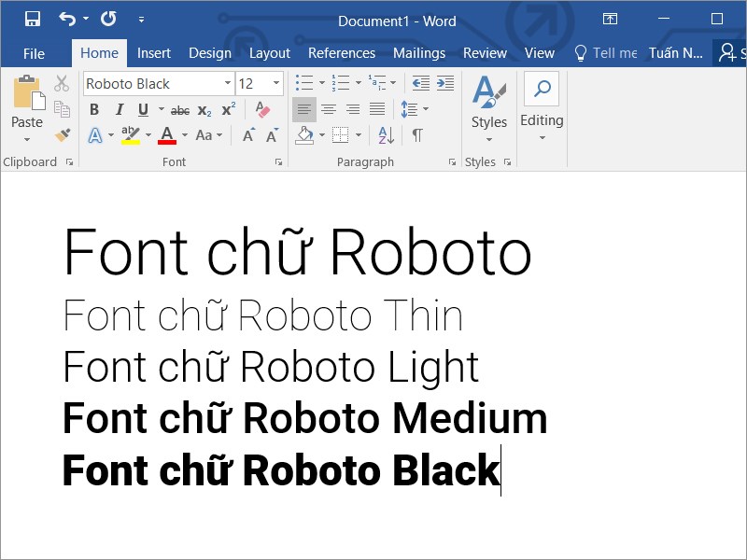Increase font size with grow icon
The image size is (747, 560).
tap(248, 135)
